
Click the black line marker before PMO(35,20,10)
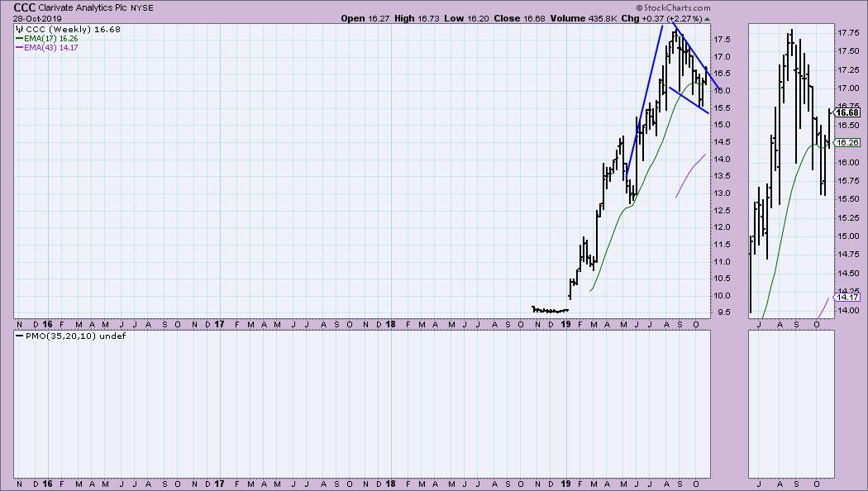pyautogui.click(x=19, y=336)
